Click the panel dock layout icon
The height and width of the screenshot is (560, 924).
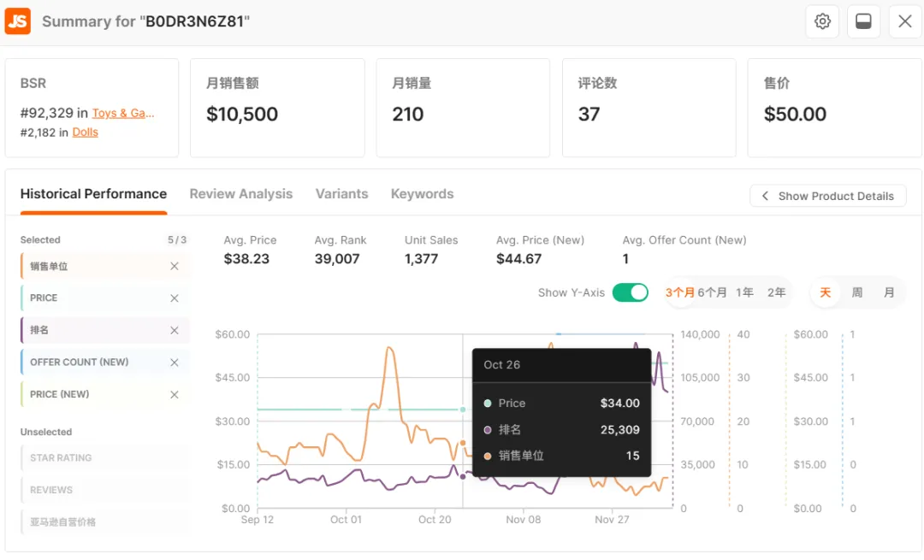coord(863,21)
